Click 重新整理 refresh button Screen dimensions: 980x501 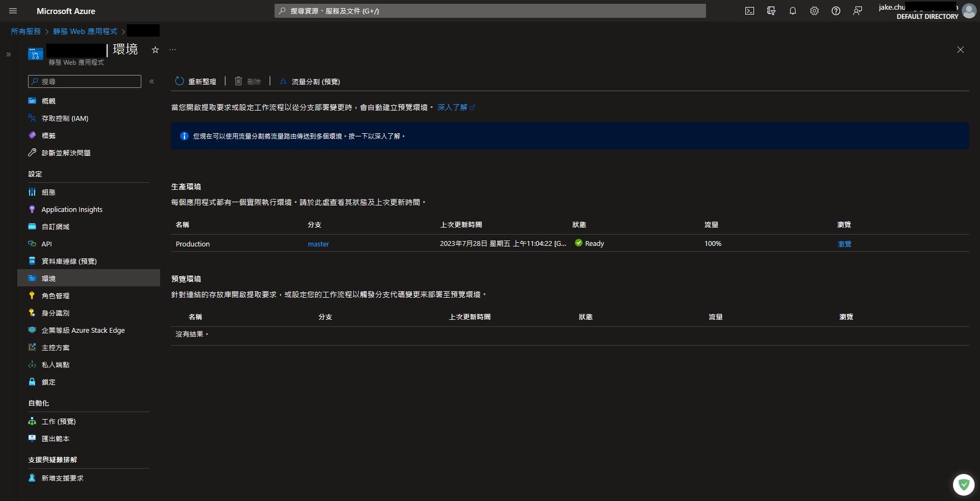click(196, 81)
